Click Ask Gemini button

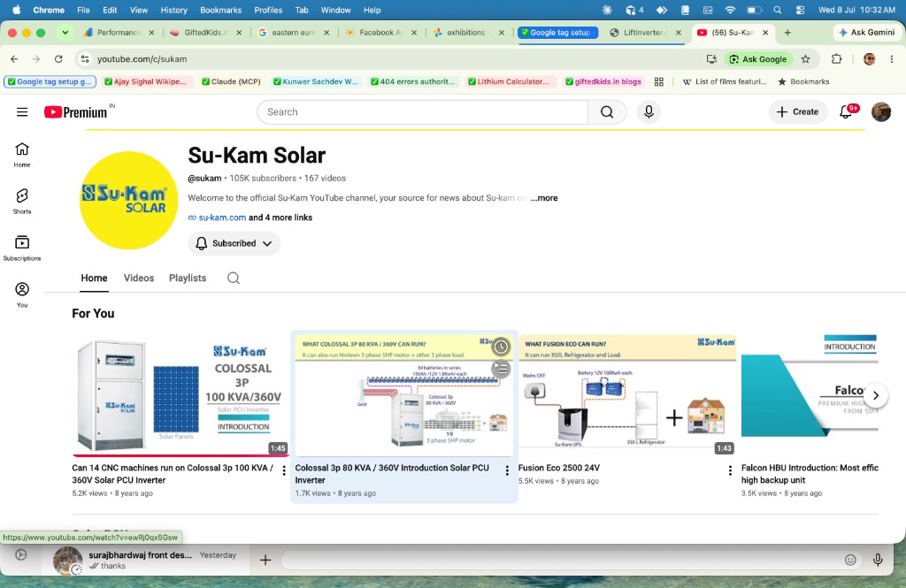pos(866,33)
